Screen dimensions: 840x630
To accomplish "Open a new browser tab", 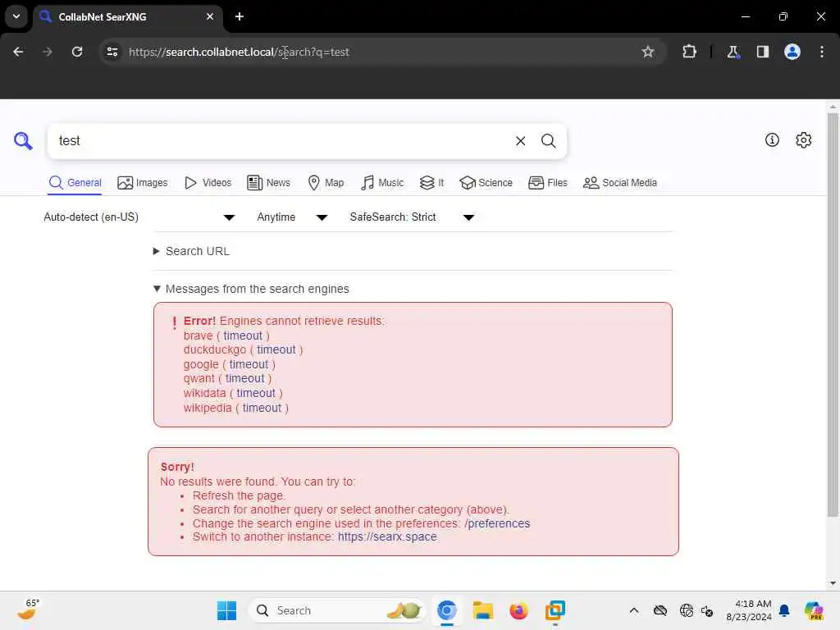I will click(240, 16).
